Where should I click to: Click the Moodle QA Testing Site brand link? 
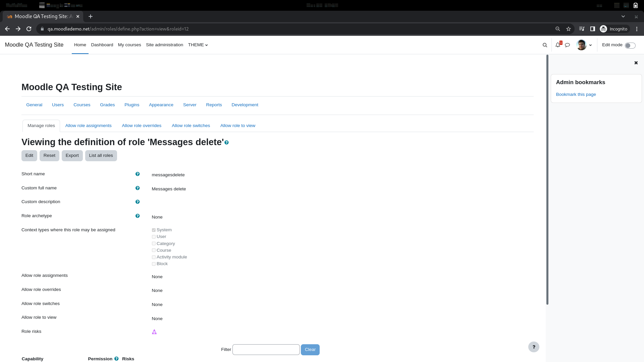click(x=34, y=45)
